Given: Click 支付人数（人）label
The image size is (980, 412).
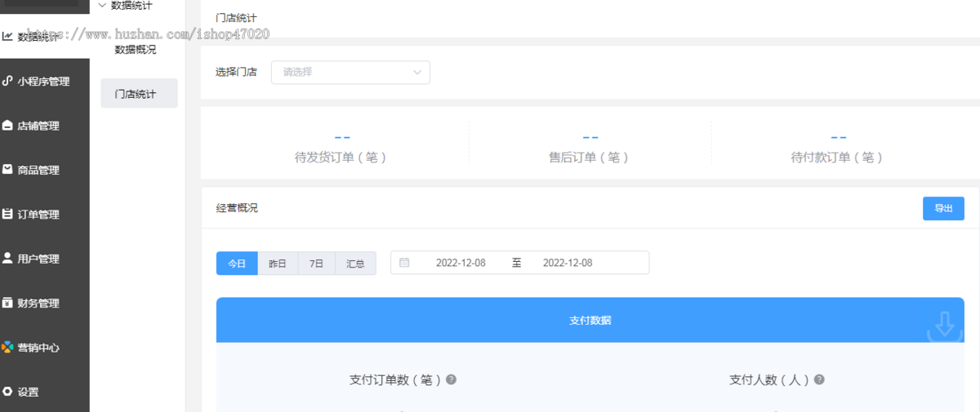Looking at the screenshot, I should pyautogui.click(x=769, y=379).
